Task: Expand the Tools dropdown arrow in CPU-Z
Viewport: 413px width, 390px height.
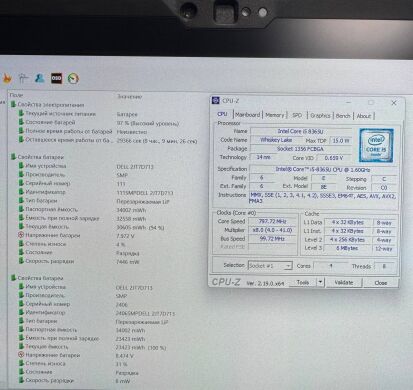Action: coord(320,282)
